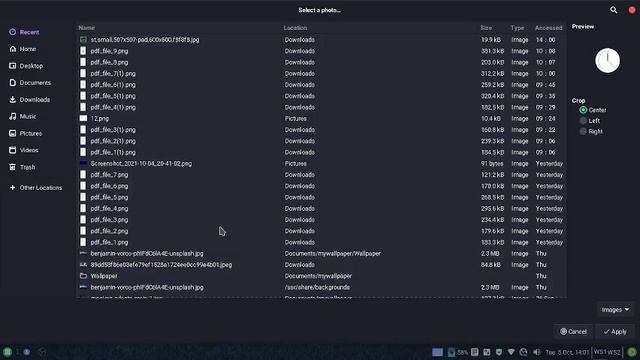This screenshot has width=640, height=360.
Task: Open Pictures location in sidebar
Action: coord(26,133)
